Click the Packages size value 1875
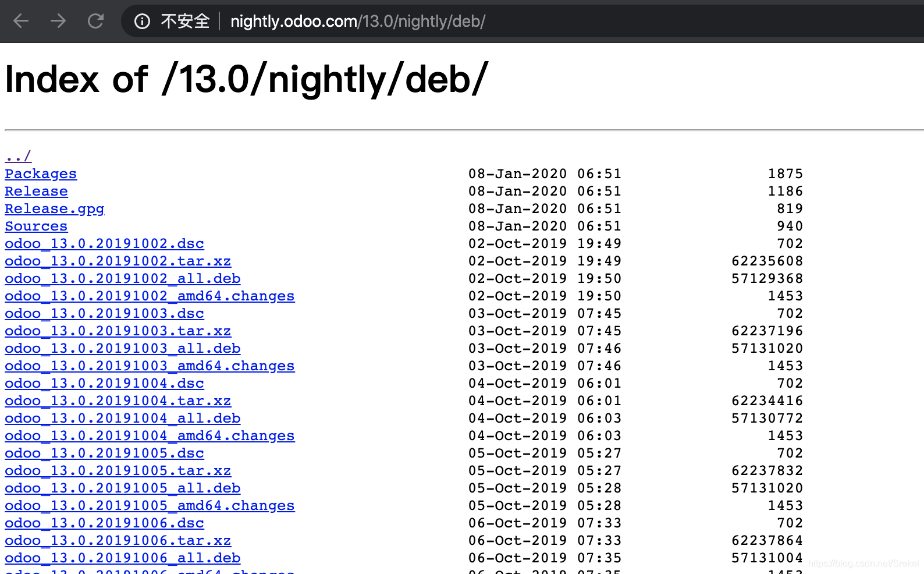Image resolution: width=924 pixels, height=574 pixels. coord(786,173)
